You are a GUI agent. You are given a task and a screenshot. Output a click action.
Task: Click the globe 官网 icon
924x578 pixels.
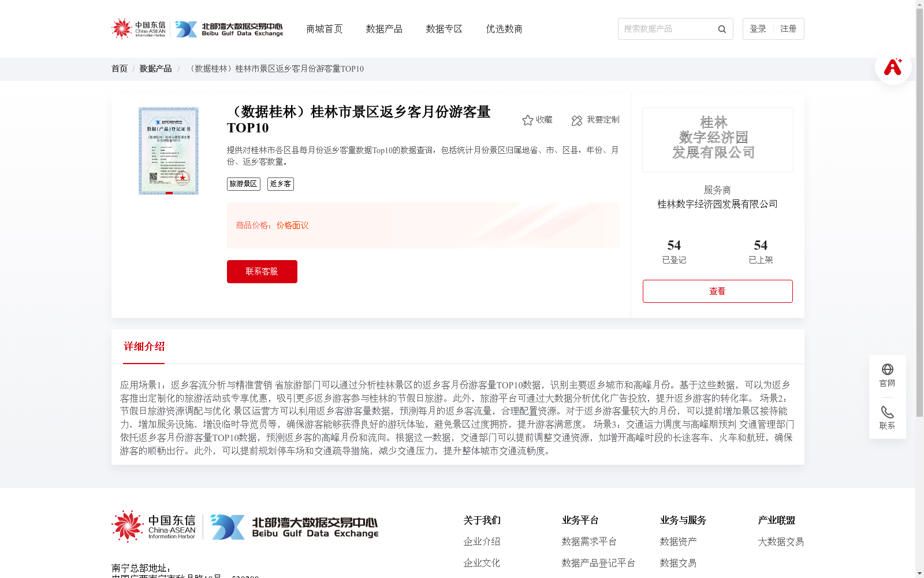(888, 369)
